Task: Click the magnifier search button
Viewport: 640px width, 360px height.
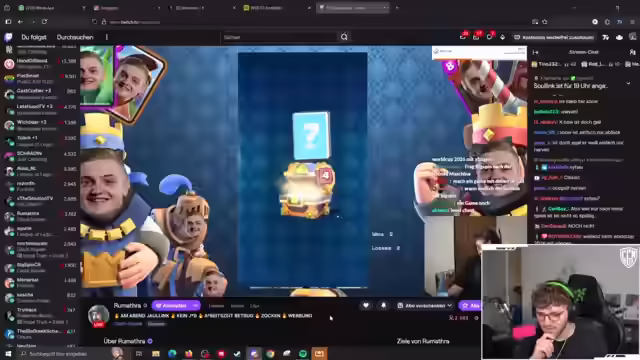Action: point(344,37)
